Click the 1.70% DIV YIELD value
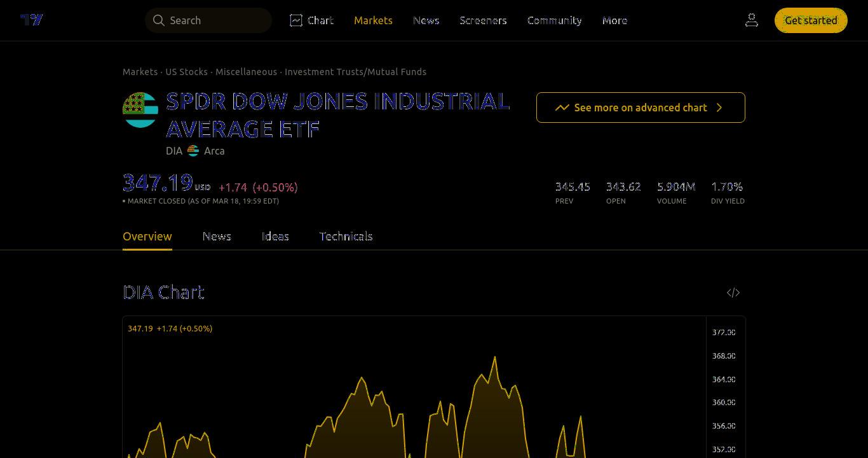Screen dimensions: 868x458 727,186
